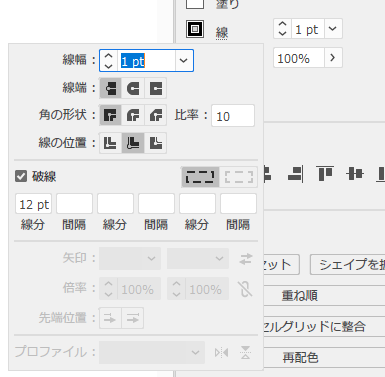The width and height of the screenshot is (385, 377).
Task: Open the 矢印 end arrowhead dropdown
Action: 198,258
